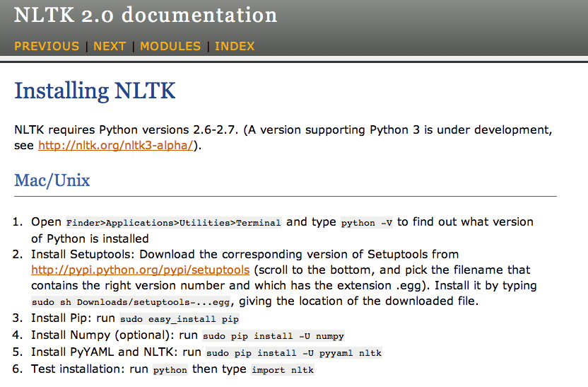
Task: Click 'NLTK requires Python versions 2.6-2.7' text
Action: (x=126, y=130)
